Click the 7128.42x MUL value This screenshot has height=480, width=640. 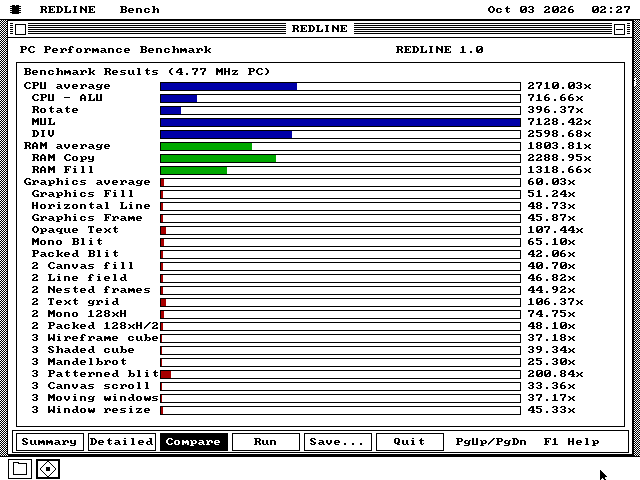559,122
